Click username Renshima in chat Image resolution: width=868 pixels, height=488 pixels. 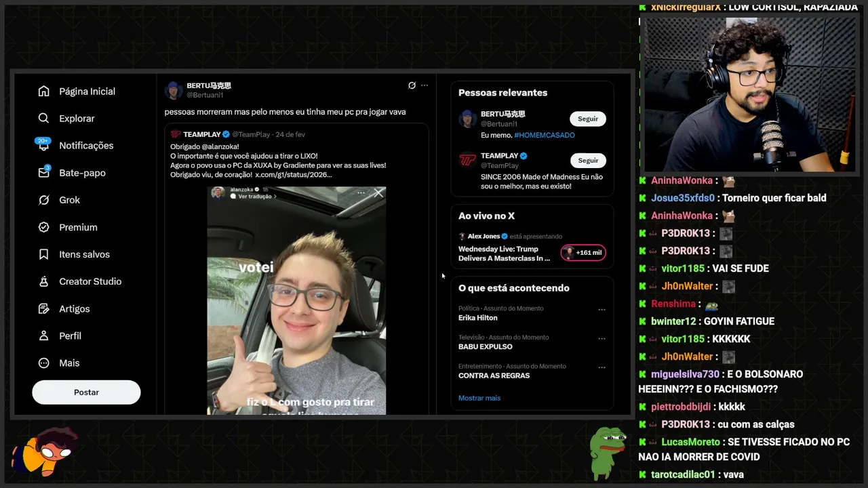click(673, 304)
